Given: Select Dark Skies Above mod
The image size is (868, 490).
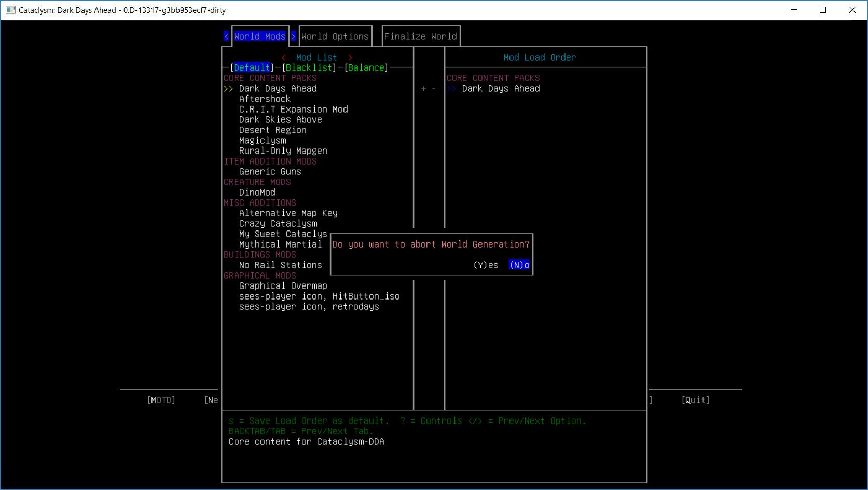Looking at the screenshot, I should click(x=280, y=120).
